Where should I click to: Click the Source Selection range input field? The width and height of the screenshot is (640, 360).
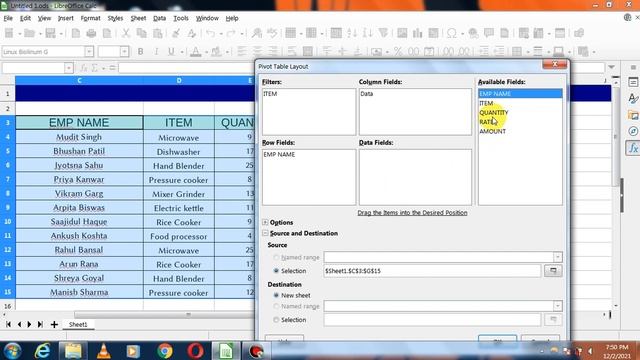pyautogui.click(x=432, y=271)
